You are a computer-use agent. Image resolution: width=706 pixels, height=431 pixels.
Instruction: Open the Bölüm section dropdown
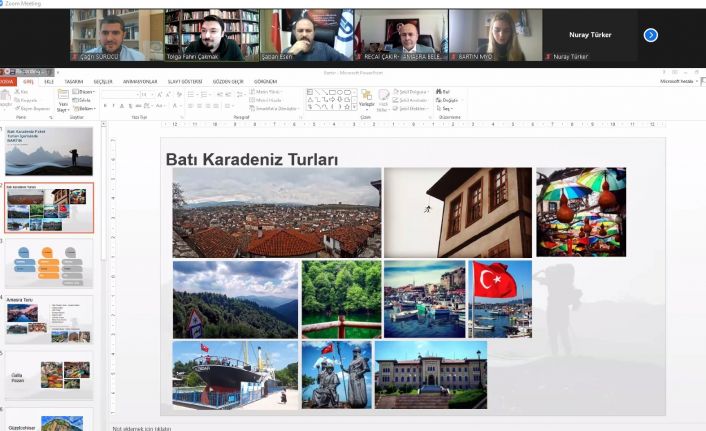pos(85,109)
